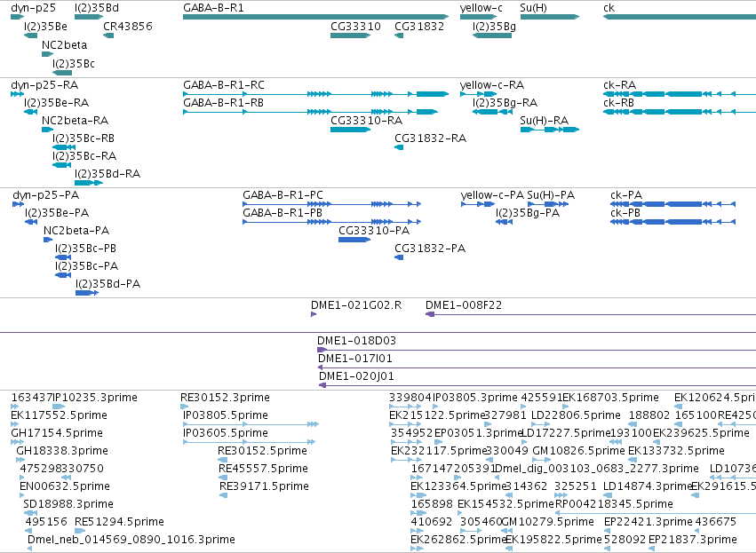Screen dimensions: 756x553
Task: Open the EN00632.5prime EST label
Action: pos(65,487)
